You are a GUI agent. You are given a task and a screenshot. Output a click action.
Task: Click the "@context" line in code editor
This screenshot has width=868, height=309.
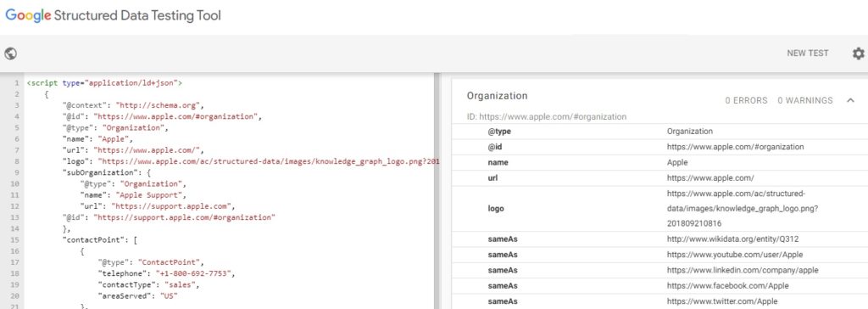[133, 105]
